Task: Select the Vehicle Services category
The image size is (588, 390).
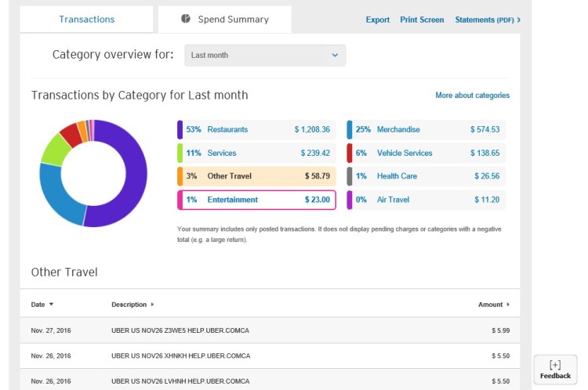Action: 426,153
